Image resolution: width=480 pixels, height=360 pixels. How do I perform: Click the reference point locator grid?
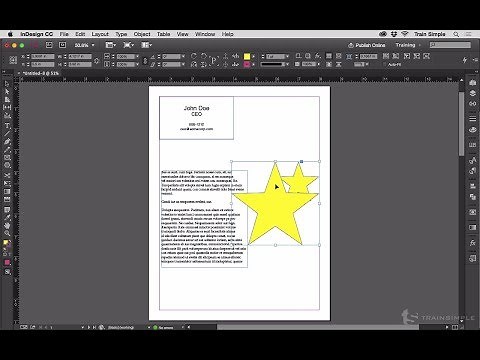click(13, 60)
